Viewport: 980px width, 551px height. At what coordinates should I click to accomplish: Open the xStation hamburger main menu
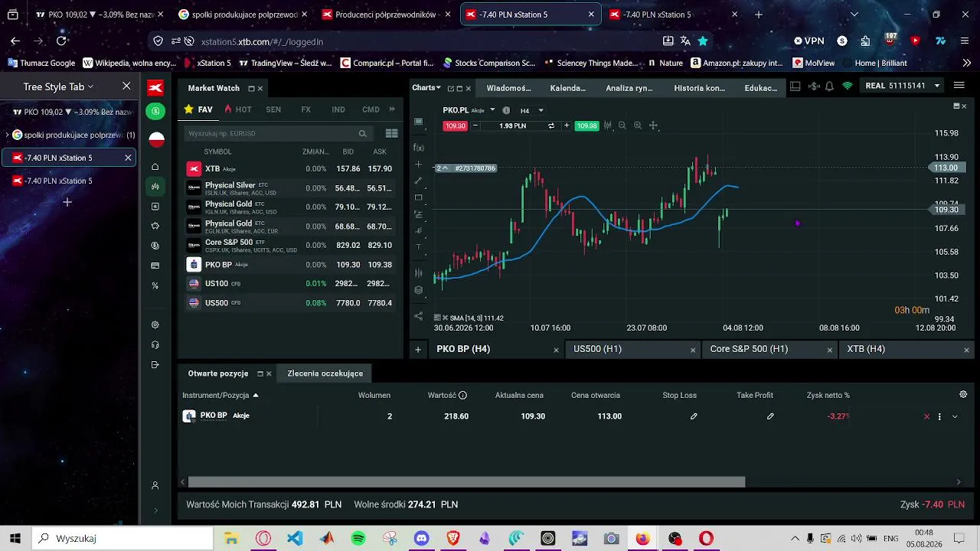(x=959, y=86)
